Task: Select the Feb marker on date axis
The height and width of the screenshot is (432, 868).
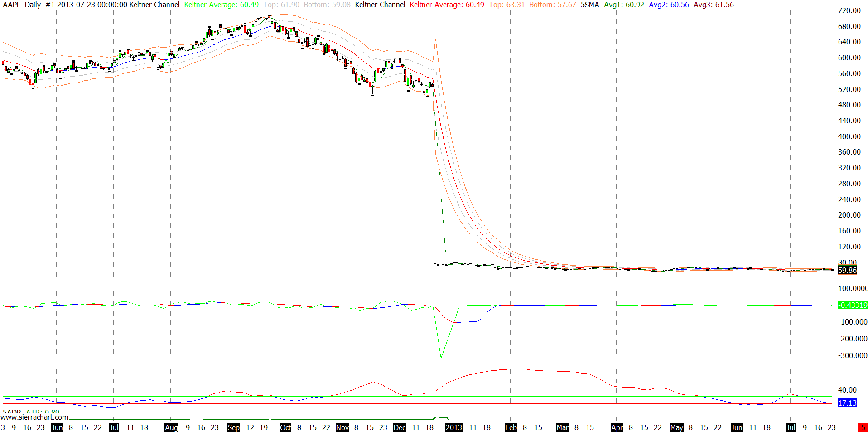Action: [x=511, y=427]
